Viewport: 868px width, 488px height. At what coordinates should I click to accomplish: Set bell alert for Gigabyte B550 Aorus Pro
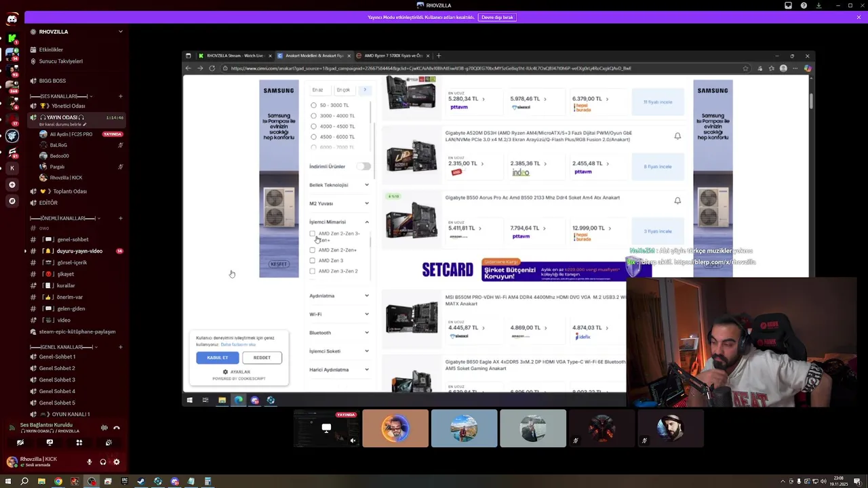[677, 201]
